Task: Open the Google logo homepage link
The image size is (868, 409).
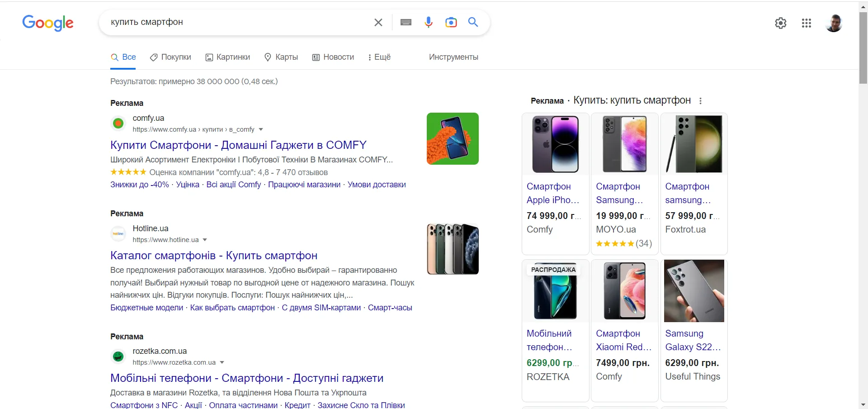Action: pyautogui.click(x=48, y=23)
